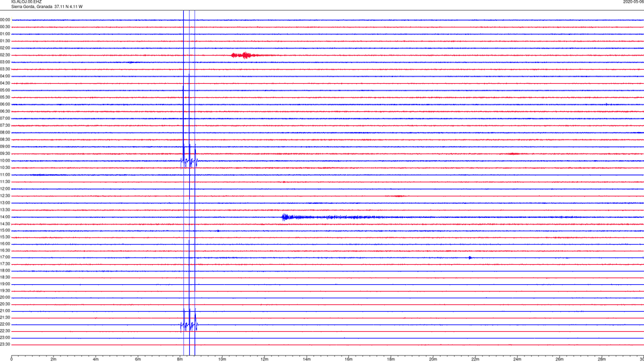The image size is (644, 362).
Task: Click the 16m mark on minute axis
Action: tap(349, 359)
